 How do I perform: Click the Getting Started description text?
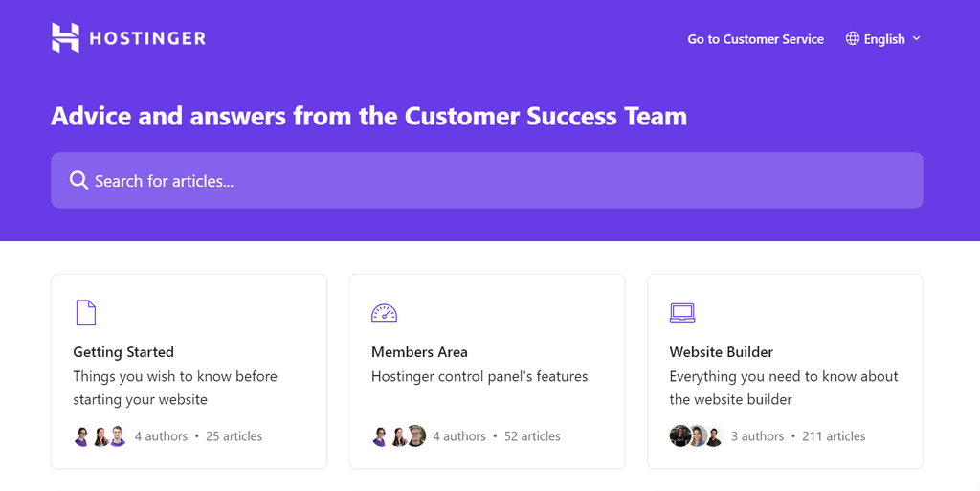pyautogui.click(x=175, y=388)
